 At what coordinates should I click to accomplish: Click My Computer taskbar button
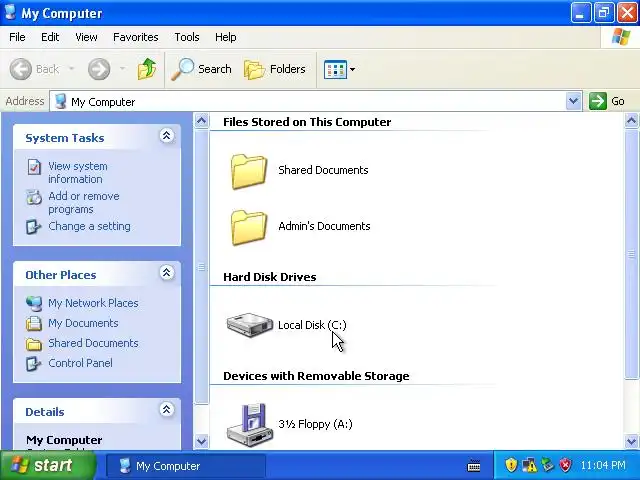186,466
